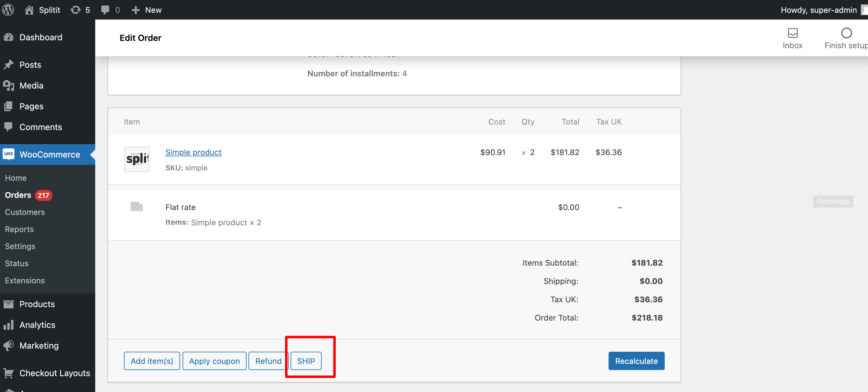Open the Simple product link

click(193, 152)
